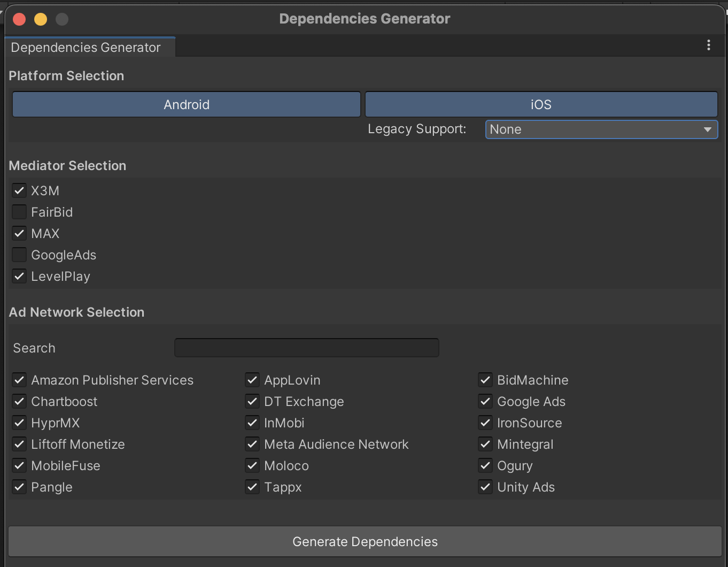Toggle the Chartboost checkbox
728x567 pixels.
click(x=19, y=401)
